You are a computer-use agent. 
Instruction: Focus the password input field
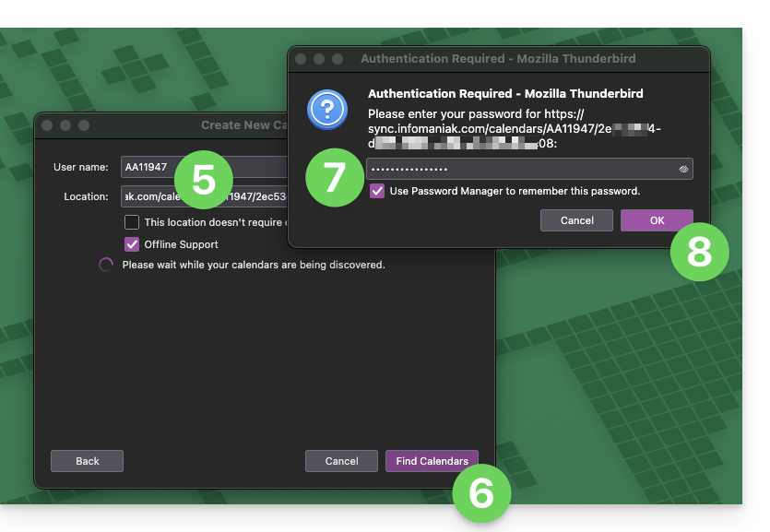[521, 170]
